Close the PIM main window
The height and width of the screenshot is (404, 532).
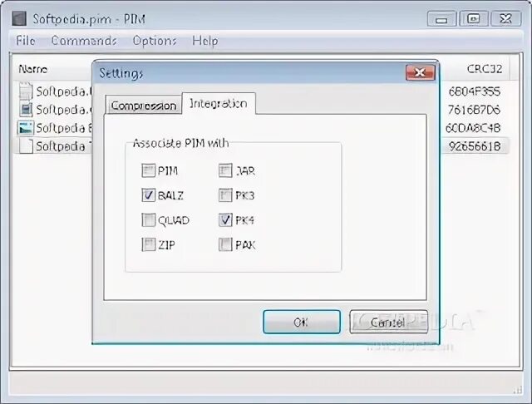tap(505, 18)
